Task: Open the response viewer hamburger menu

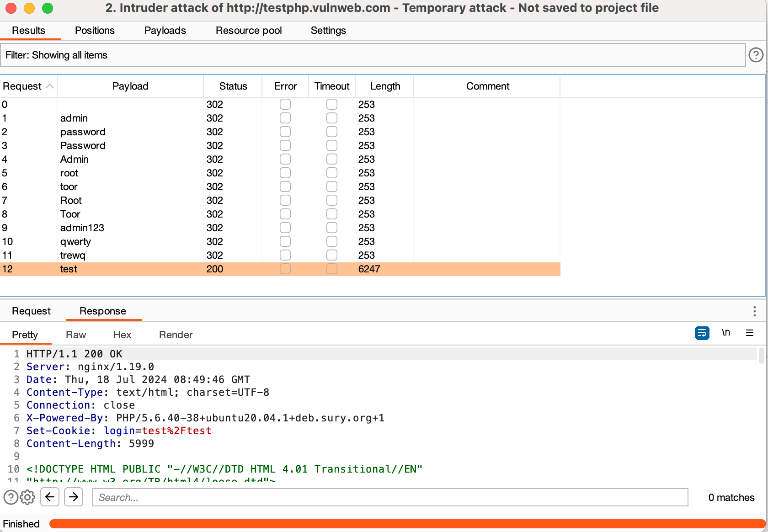Action: tap(750, 333)
